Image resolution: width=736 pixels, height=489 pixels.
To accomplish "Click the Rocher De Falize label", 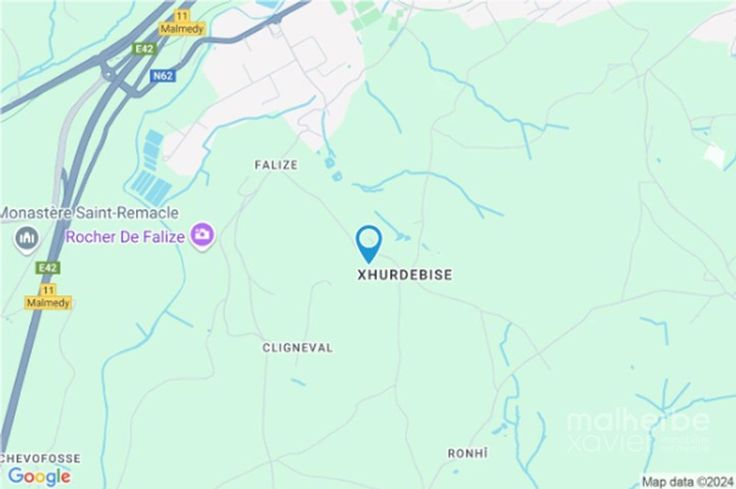I will click(x=125, y=237).
